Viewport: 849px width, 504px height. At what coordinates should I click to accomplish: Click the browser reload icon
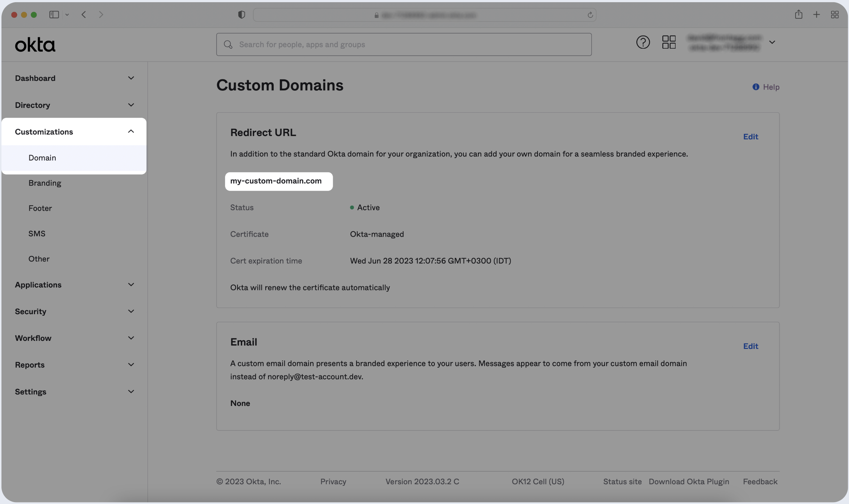[x=590, y=15]
